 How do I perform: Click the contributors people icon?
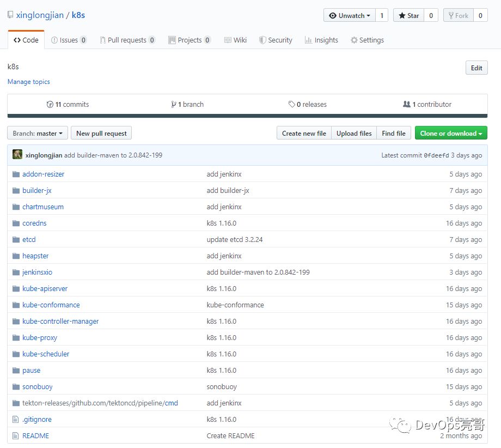pos(406,104)
